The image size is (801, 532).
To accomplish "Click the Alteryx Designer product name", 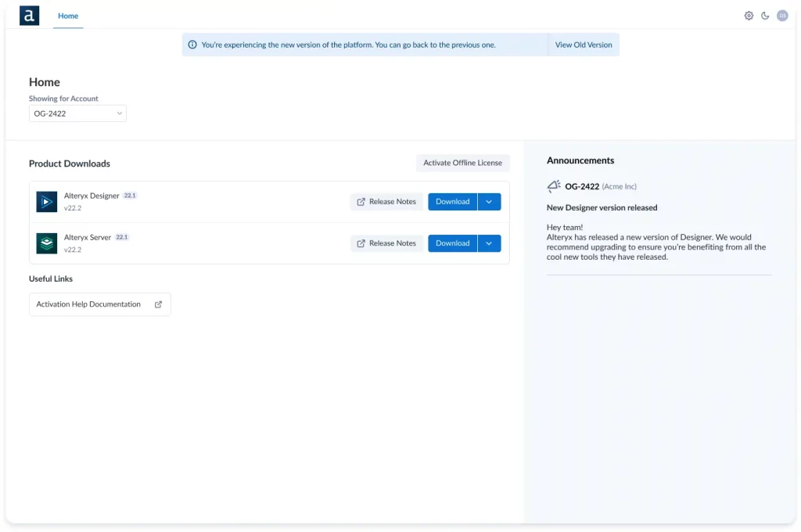I will tap(92, 196).
